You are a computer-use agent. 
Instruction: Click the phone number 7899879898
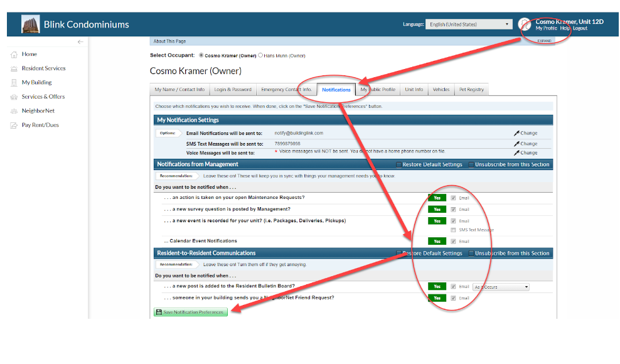[x=287, y=144]
